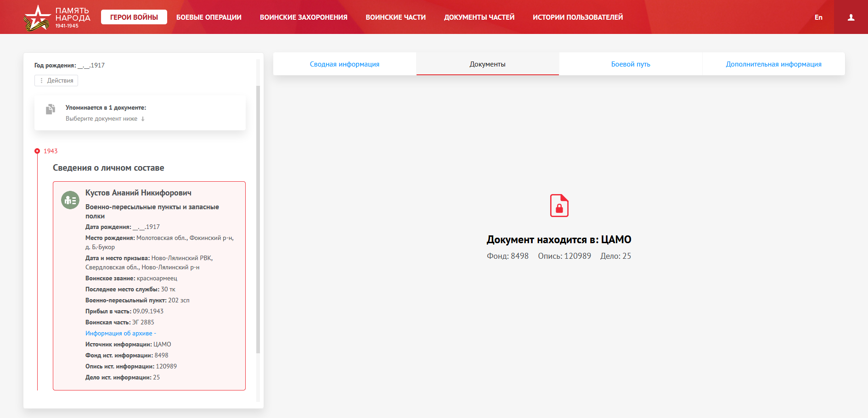Select the Кустов Ананий Никифорович record
The width and height of the screenshot is (868, 418).
coord(138,193)
